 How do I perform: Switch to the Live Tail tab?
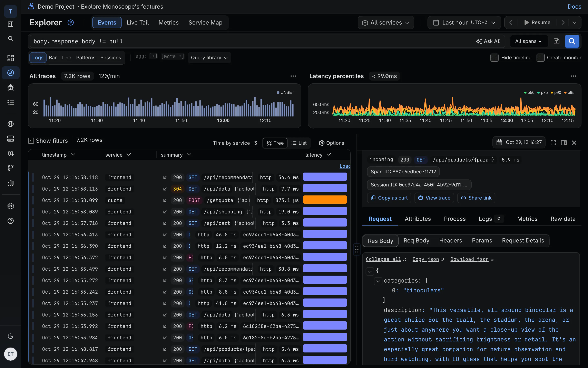pos(138,22)
